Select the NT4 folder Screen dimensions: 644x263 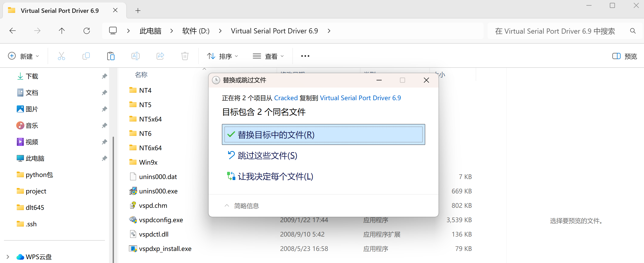tap(145, 90)
